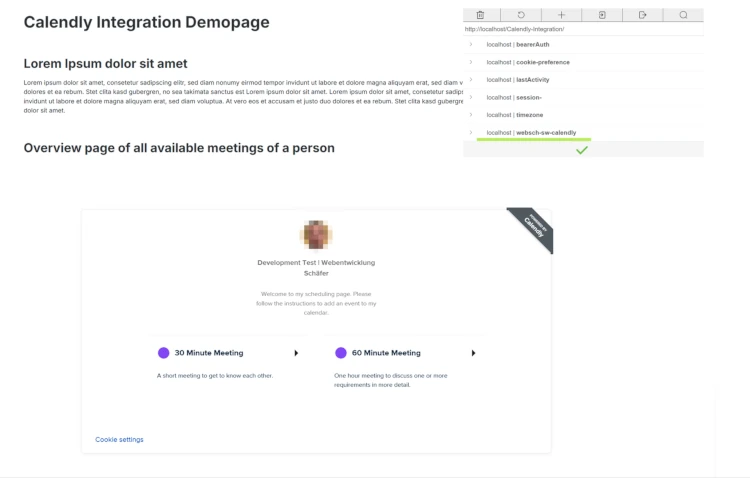Viewport: 750px width, 478px height.
Task: Expand the lastActivity cookie entry
Action: pos(471,80)
